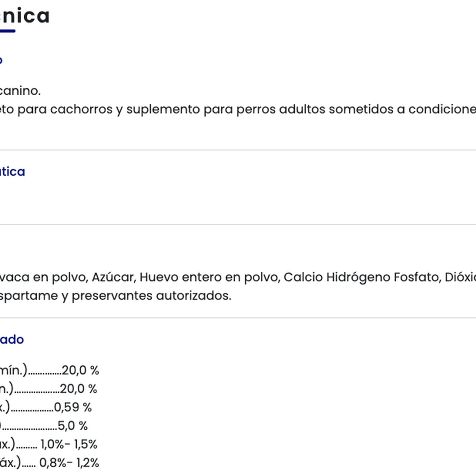
Task: Click the '5,0 %' analysis value
Action: click(73, 426)
